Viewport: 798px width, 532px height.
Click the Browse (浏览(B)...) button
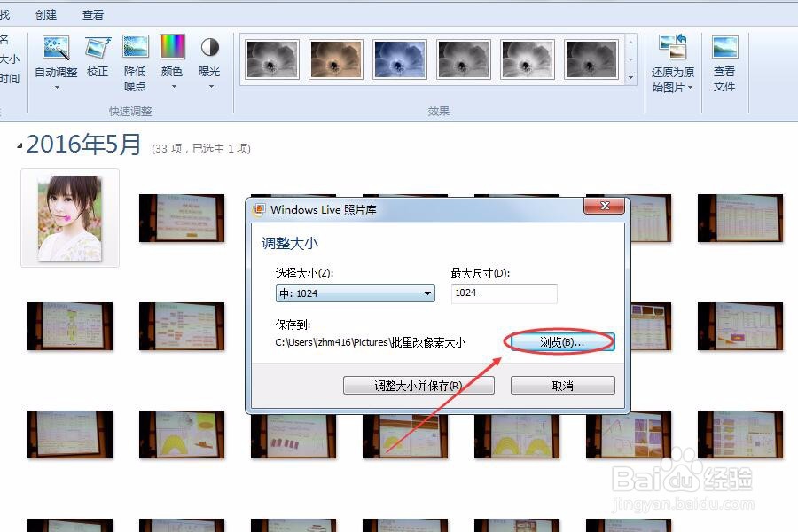click(x=562, y=342)
